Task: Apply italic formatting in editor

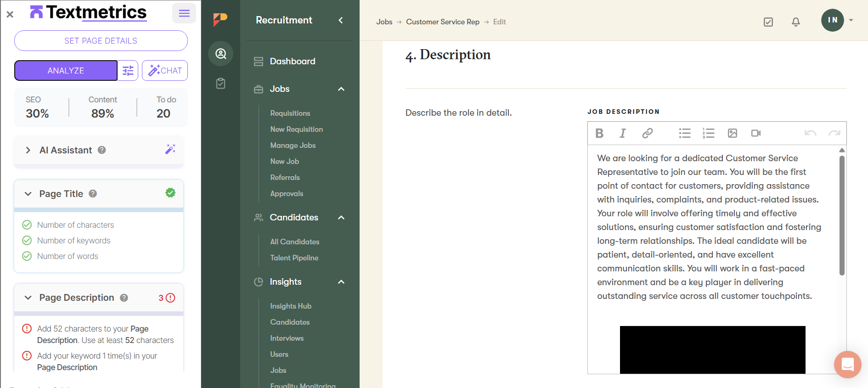Action: (622, 133)
